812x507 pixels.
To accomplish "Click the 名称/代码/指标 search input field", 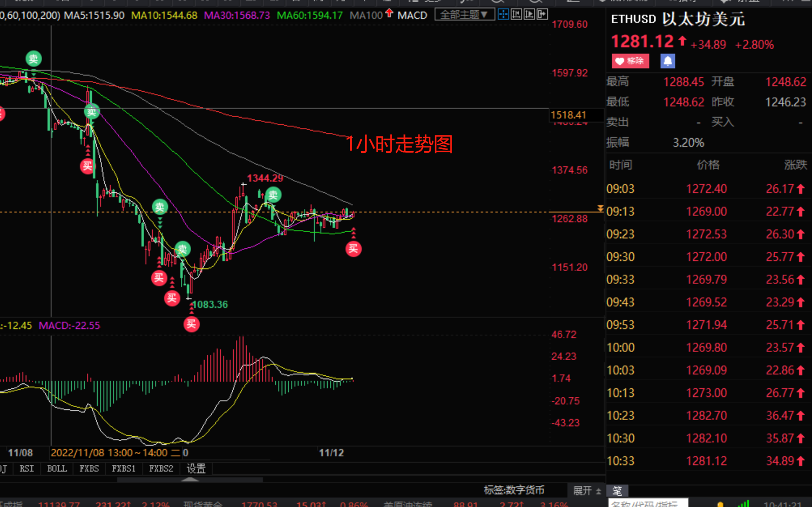I will 648,504.
